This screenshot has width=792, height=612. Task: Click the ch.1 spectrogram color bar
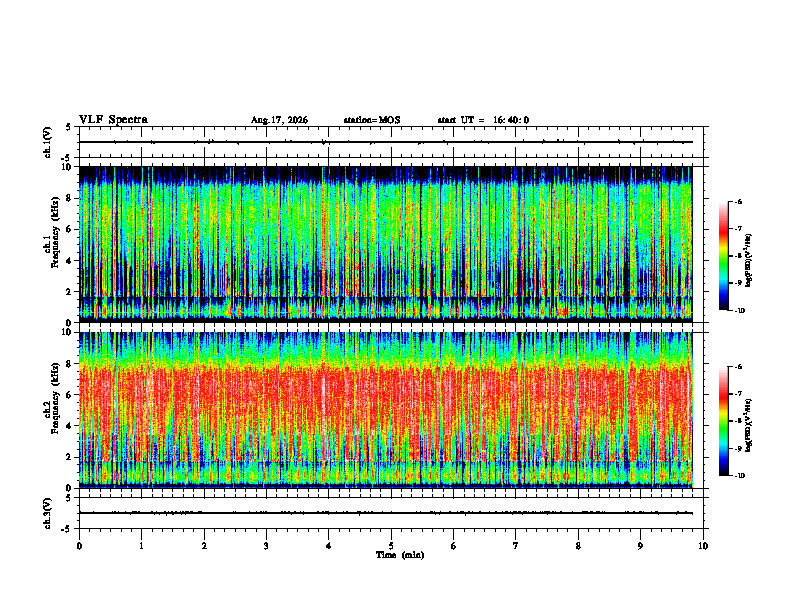(723, 256)
